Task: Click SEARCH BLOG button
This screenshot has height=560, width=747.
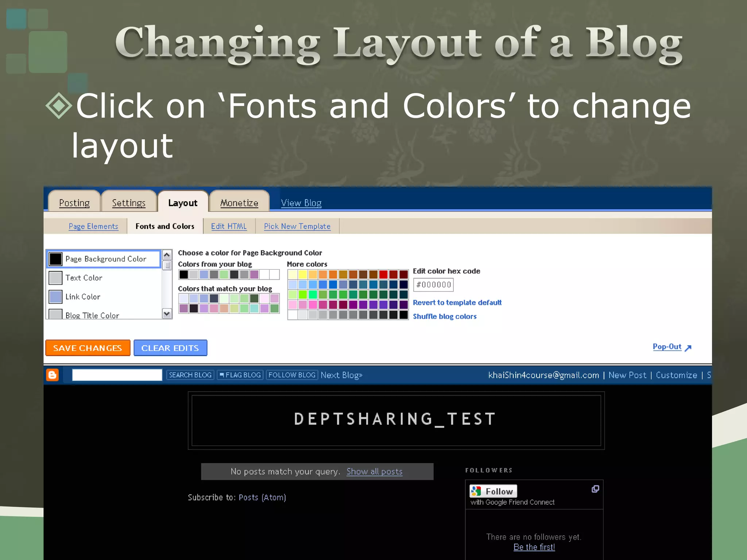Action: 190,375
